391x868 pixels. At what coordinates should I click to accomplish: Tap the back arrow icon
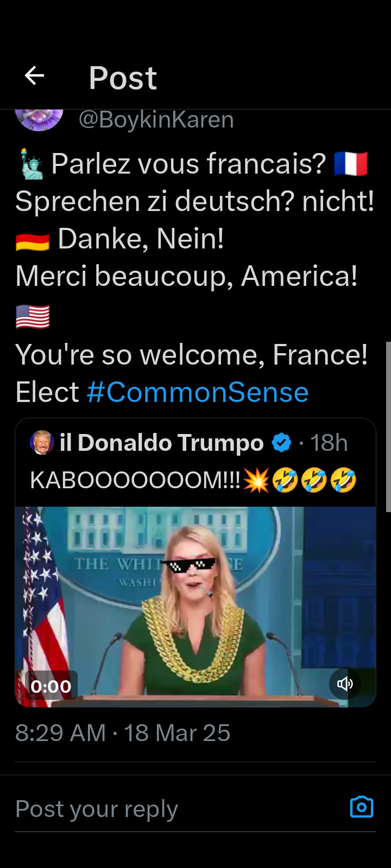coord(34,75)
